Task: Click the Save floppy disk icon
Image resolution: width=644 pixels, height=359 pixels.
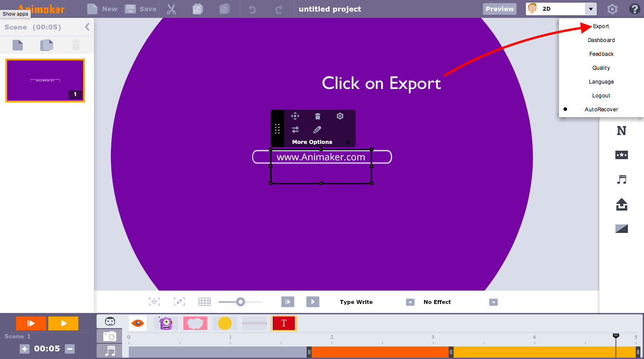Action: coord(130,9)
